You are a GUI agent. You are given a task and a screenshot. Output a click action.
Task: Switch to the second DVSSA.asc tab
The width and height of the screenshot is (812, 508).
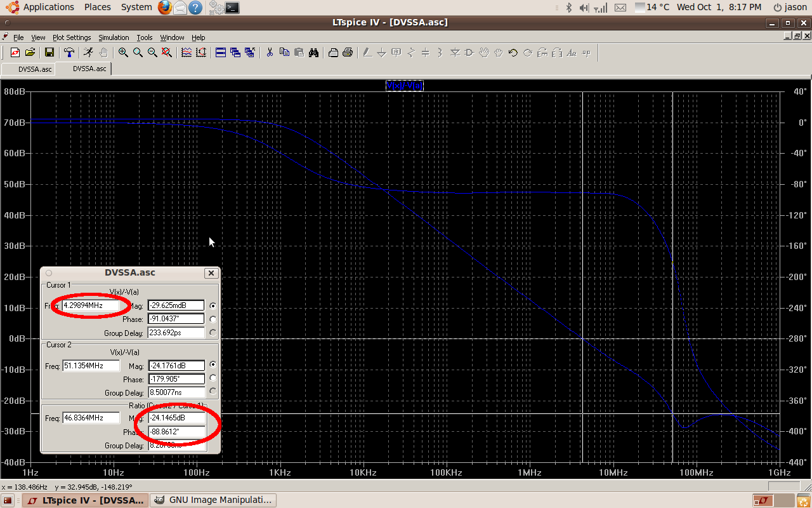tap(84, 69)
